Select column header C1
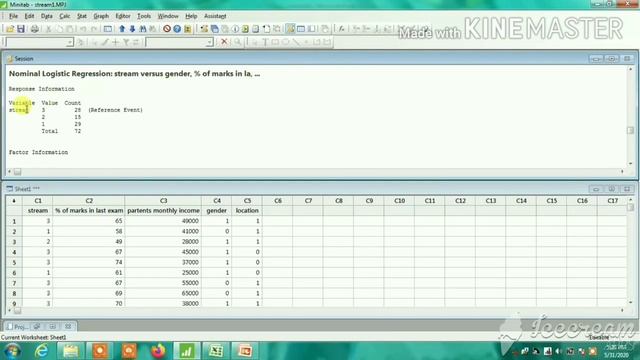The width and height of the screenshot is (640, 360). [38, 200]
